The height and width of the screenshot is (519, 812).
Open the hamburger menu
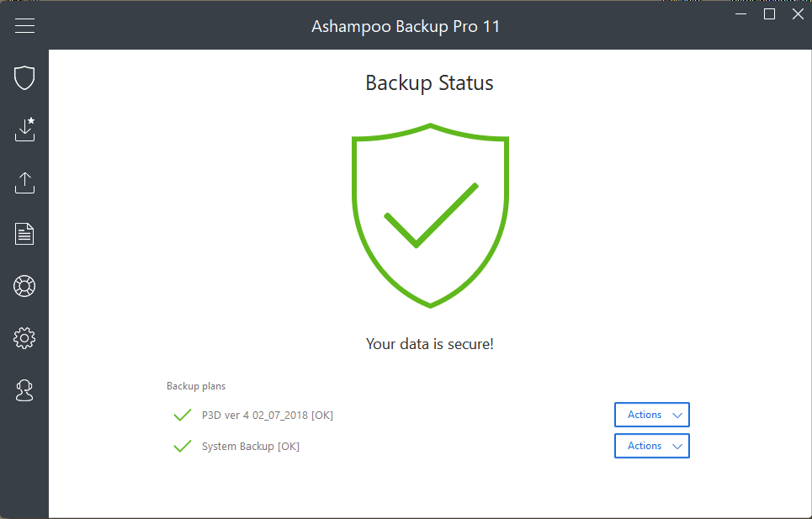point(24,26)
